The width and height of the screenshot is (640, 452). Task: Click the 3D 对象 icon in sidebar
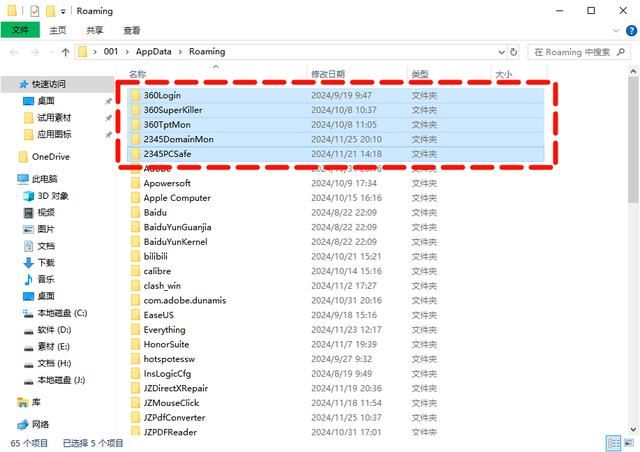click(27, 196)
